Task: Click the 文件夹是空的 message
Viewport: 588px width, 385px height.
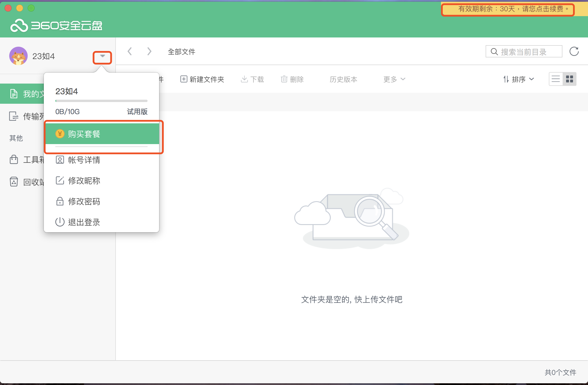Action: click(x=352, y=299)
